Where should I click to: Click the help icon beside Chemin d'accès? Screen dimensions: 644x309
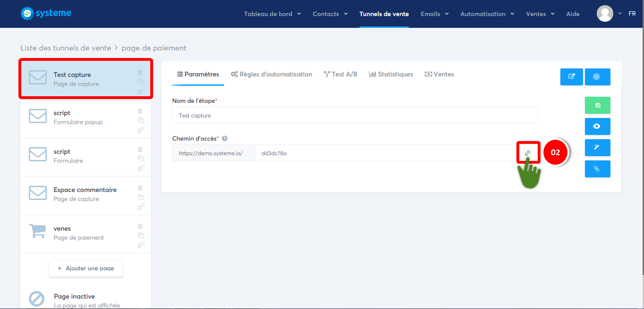click(225, 139)
